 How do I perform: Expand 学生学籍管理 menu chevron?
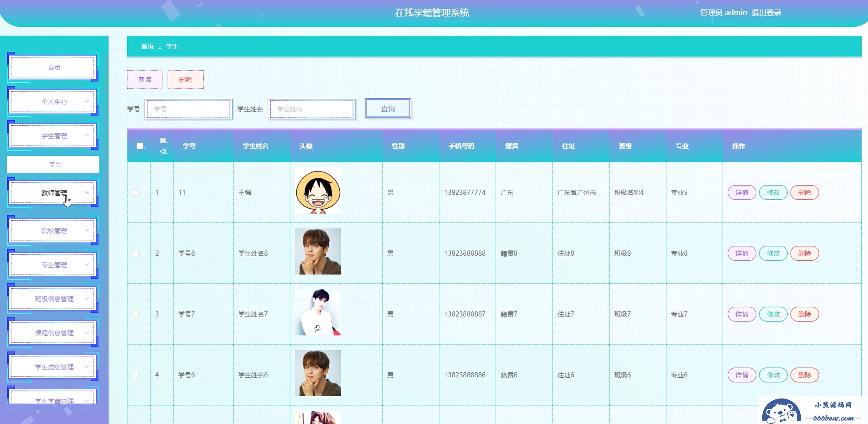87,400
